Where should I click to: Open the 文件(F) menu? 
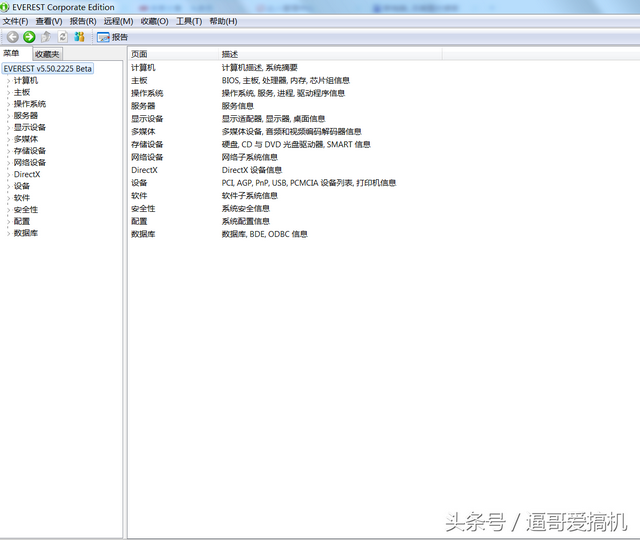click(16, 21)
